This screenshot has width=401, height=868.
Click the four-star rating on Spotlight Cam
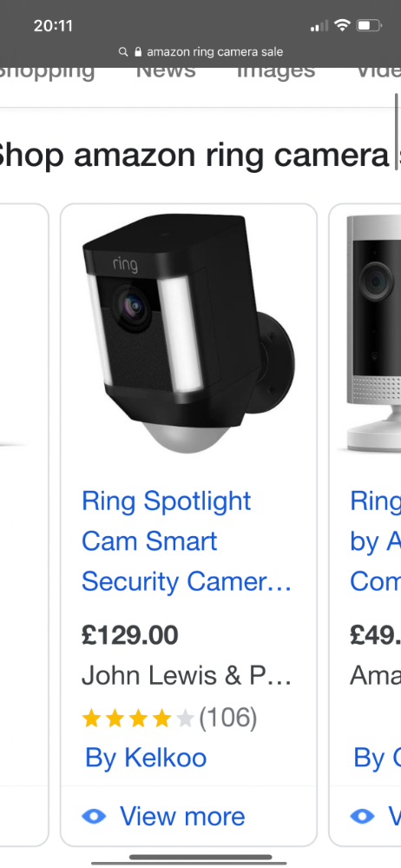[x=138, y=719]
